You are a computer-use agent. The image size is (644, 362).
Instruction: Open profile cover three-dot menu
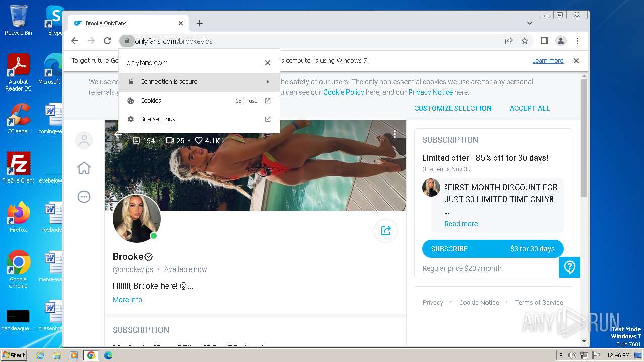pos(395,134)
